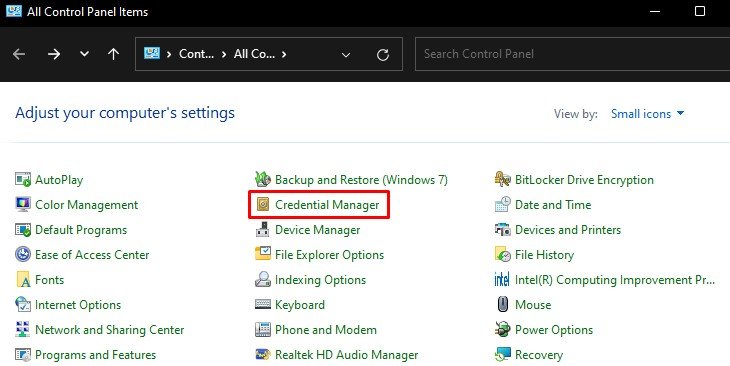Open the address bar history dropdown
Viewport: 730px width, 366px height.
point(345,54)
